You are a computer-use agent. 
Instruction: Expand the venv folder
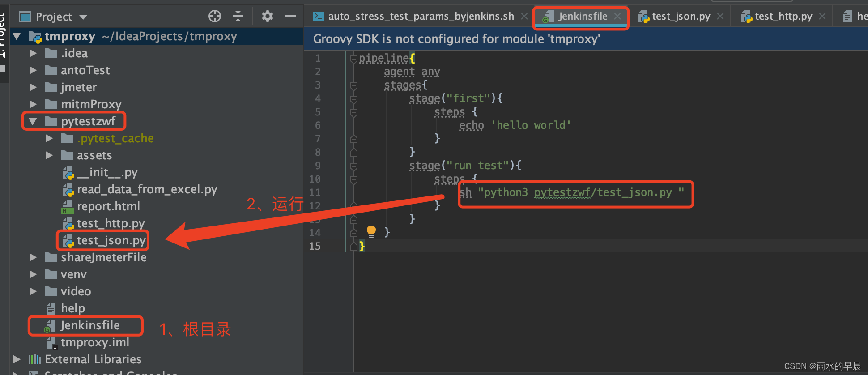click(x=33, y=274)
